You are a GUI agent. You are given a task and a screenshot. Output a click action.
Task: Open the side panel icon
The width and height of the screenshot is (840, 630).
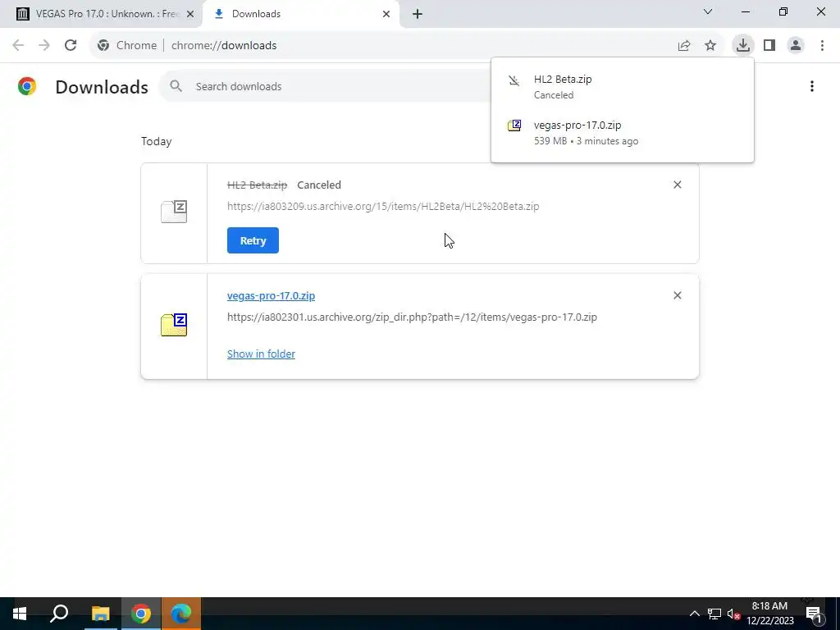(x=769, y=46)
